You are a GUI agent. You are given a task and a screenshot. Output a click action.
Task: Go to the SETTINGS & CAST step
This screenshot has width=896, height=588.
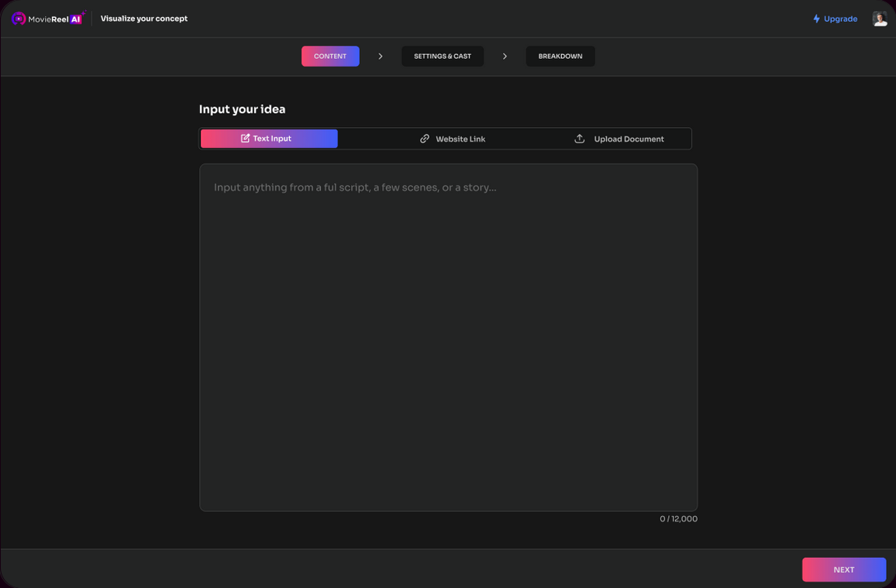pyautogui.click(x=442, y=57)
